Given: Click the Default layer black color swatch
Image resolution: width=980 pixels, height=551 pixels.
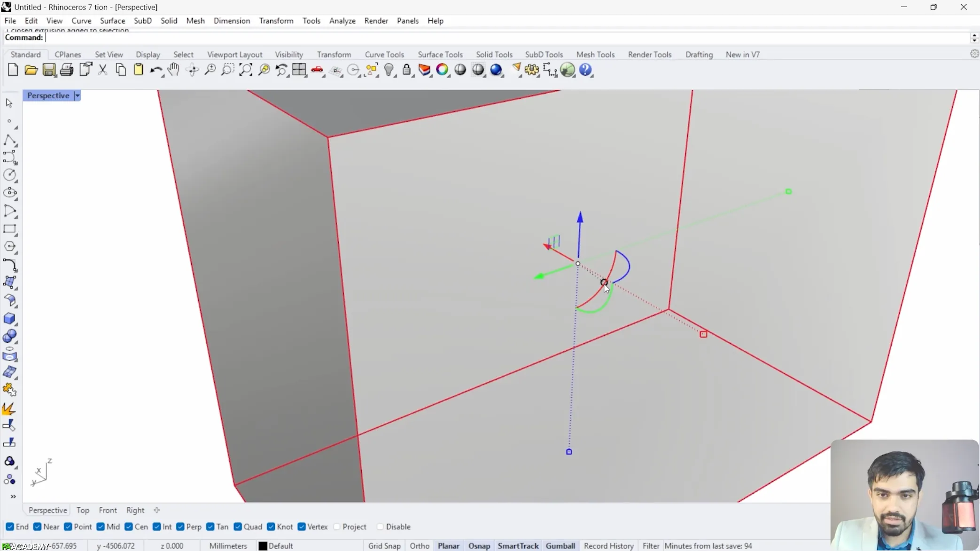Looking at the screenshot, I should (x=263, y=546).
